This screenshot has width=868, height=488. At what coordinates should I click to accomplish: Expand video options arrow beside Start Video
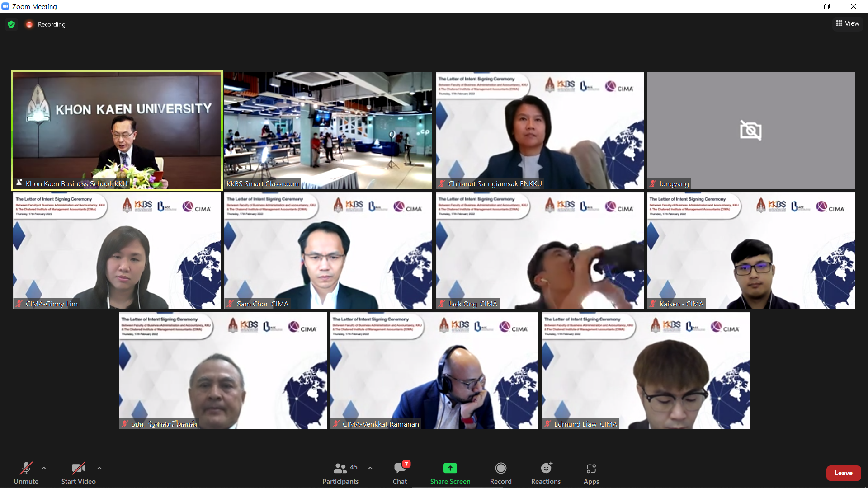(99, 468)
